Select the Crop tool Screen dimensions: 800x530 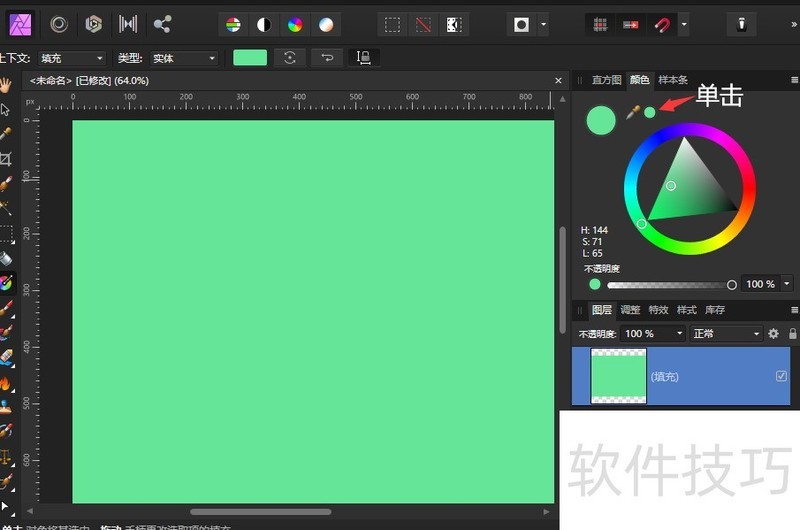[x=6, y=159]
